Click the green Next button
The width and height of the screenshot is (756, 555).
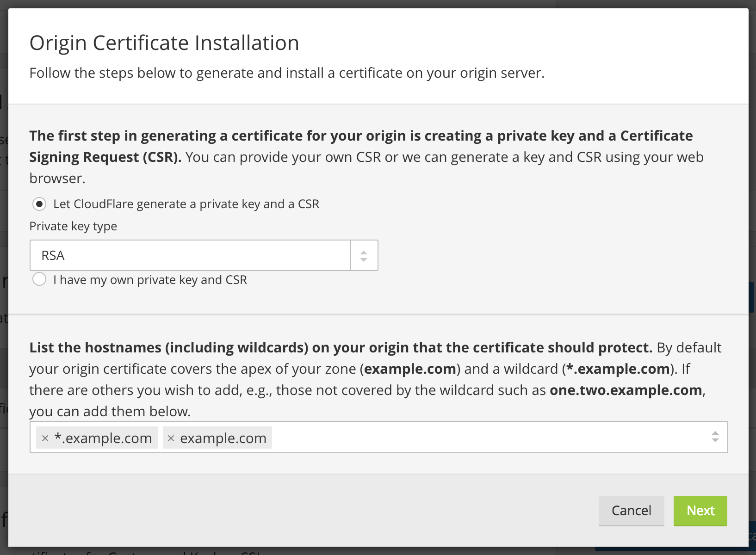[700, 511]
